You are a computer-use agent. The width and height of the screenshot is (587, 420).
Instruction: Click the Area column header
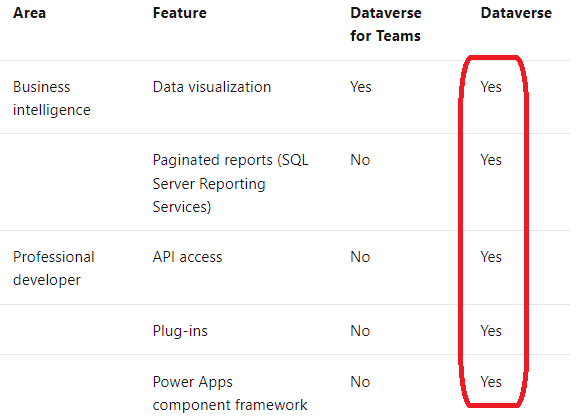pyautogui.click(x=30, y=13)
